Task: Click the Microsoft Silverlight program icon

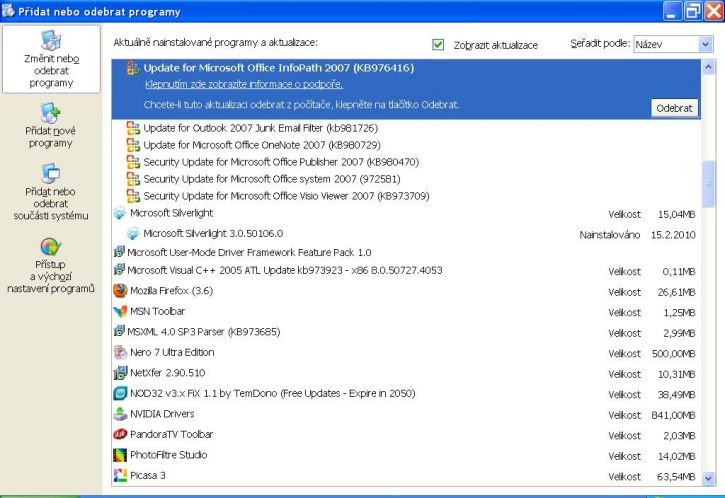Action: [120, 213]
